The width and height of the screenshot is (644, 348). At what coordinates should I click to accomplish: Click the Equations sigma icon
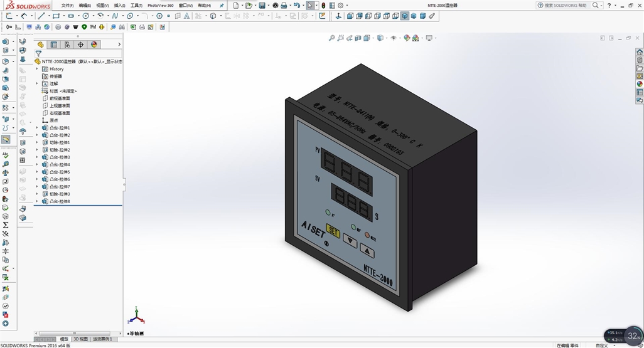[x=6, y=225]
